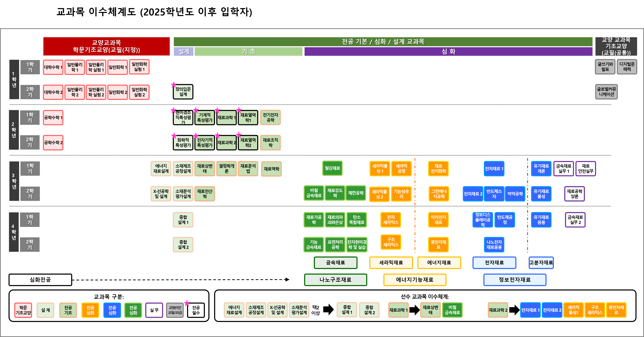The width and height of the screenshot is (644, 337).
Task: Select the 표면처리공학 box
Action: point(335,245)
